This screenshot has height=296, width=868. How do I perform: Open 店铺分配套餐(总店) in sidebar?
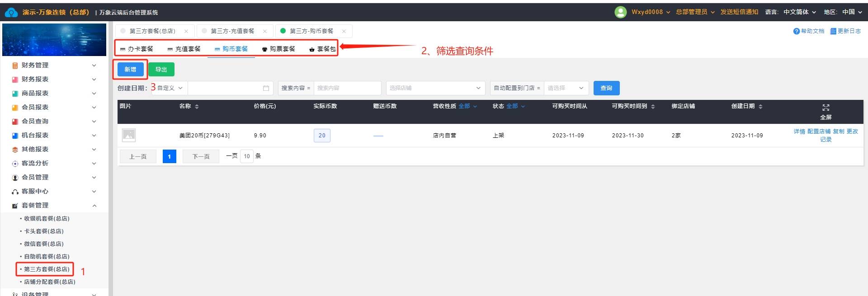(49, 282)
